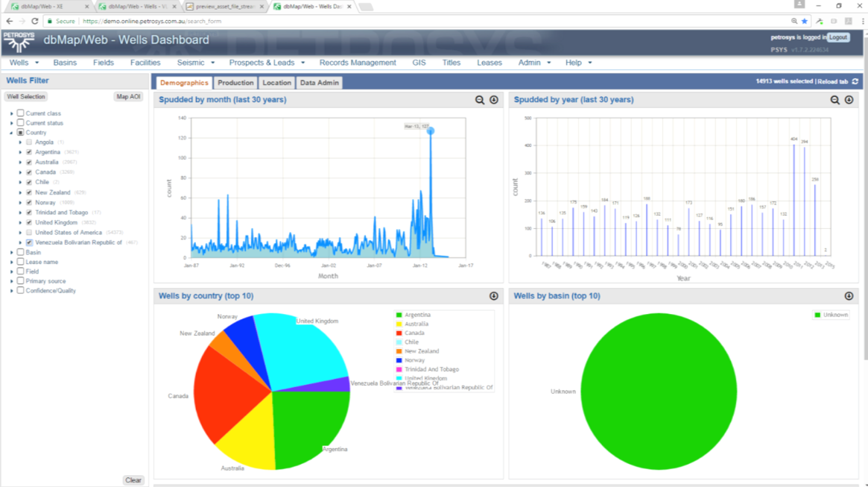Click the Clear filter button
Image resolution: width=868 pixels, height=487 pixels.
(x=133, y=480)
